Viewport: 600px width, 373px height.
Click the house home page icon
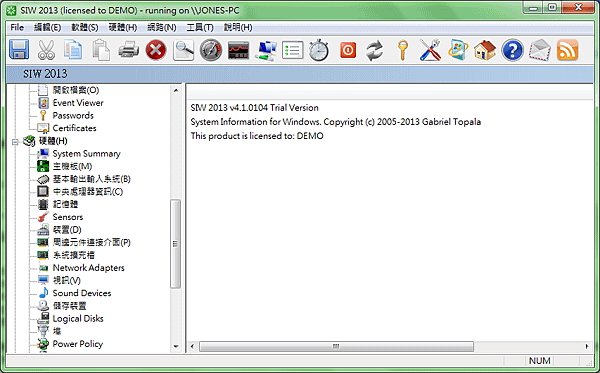click(x=485, y=50)
